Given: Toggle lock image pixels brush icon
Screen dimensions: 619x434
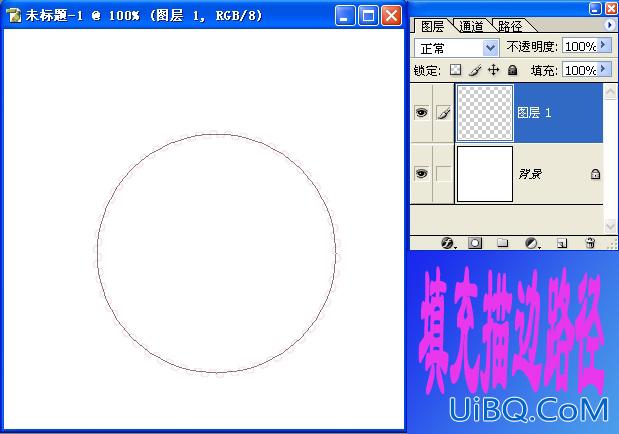Looking at the screenshot, I should pyautogui.click(x=475, y=70).
